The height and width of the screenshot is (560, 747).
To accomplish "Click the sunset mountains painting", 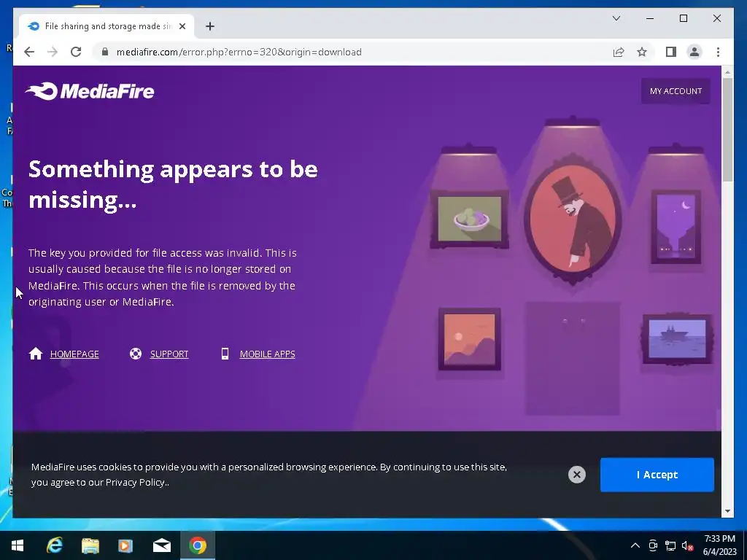I will tap(469, 339).
